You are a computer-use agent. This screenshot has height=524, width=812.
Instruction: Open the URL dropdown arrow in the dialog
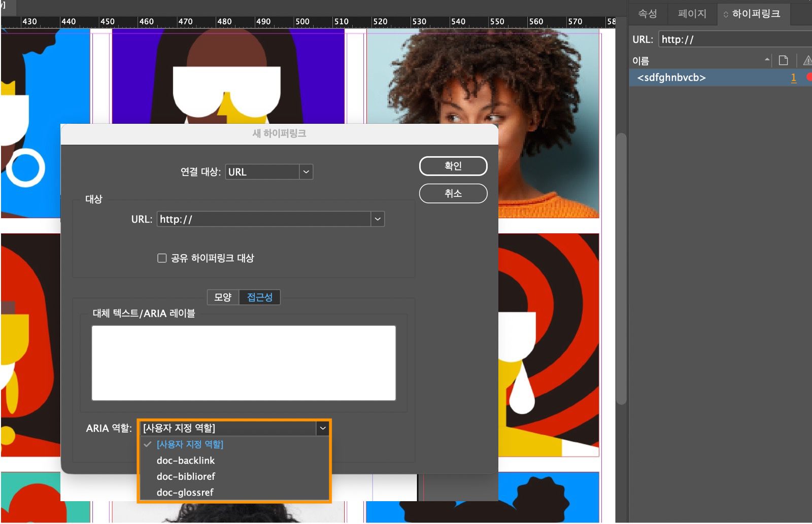click(x=377, y=219)
